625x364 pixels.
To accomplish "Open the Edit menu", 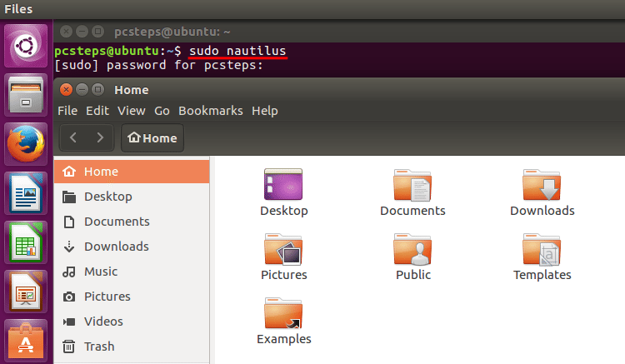I will click(x=97, y=111).
